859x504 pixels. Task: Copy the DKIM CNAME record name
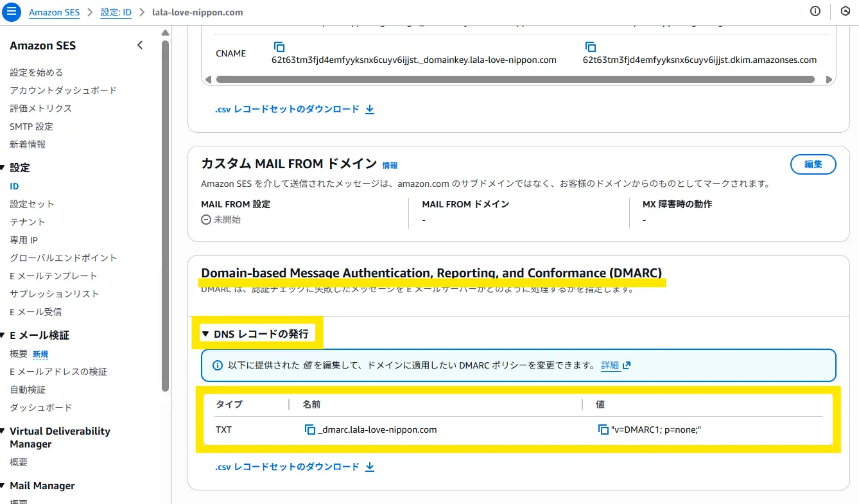click(x=279, y=47)
